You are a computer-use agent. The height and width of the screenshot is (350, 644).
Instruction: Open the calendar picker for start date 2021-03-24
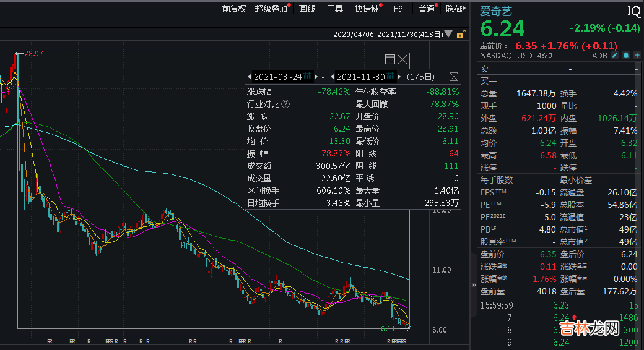pyautogui.click(x=307, y=77)
